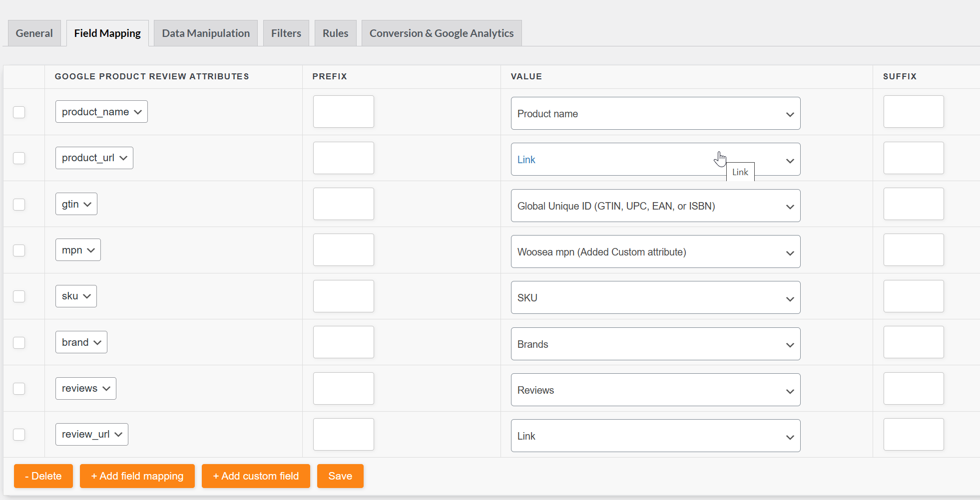The width and height of the screenshot is (980, 500).
Task: Expand the review_url attribute dropdown
Action: (x=92, y=434)
